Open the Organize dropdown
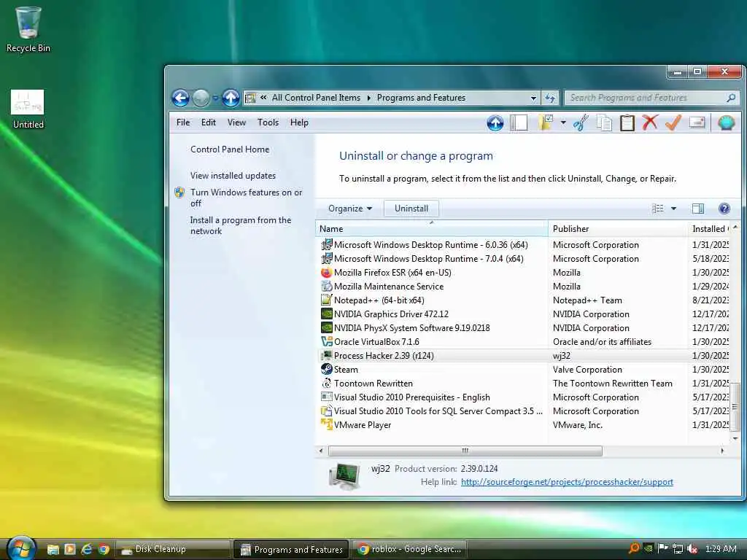Viewport: 747px width, 560px height. pyautogui.click(x=349, y=209)
